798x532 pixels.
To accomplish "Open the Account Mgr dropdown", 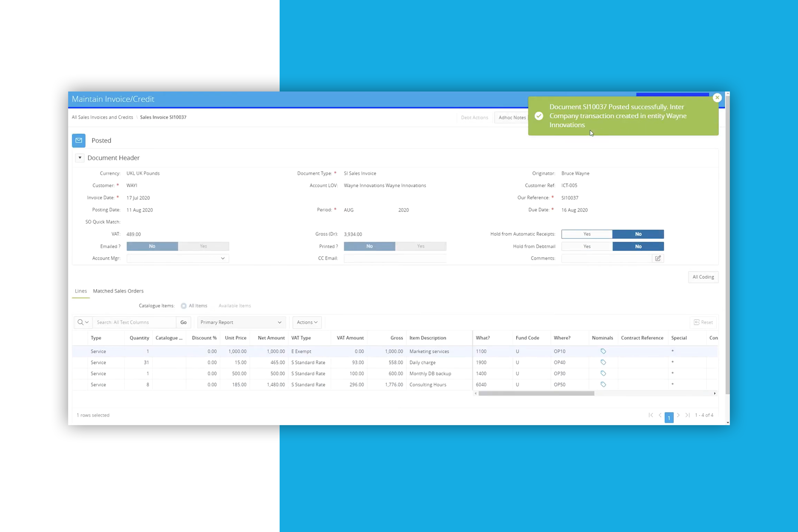I will (177, 258).
